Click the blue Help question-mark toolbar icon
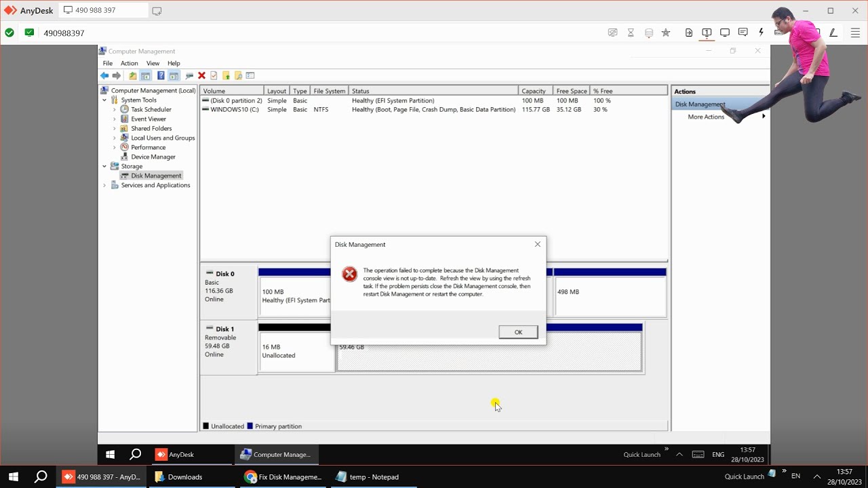 (x=161, y=75)
